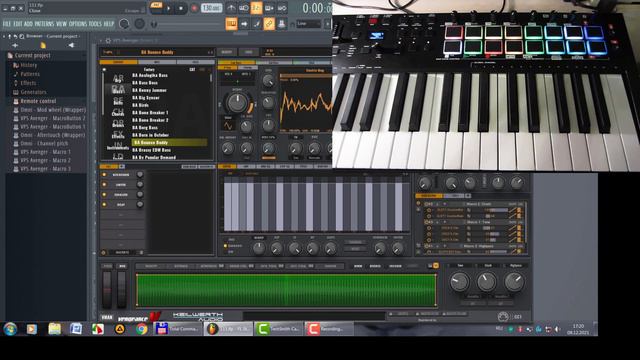Toggle wait for input icon
640x360 pixels.
tap(244, 8)
